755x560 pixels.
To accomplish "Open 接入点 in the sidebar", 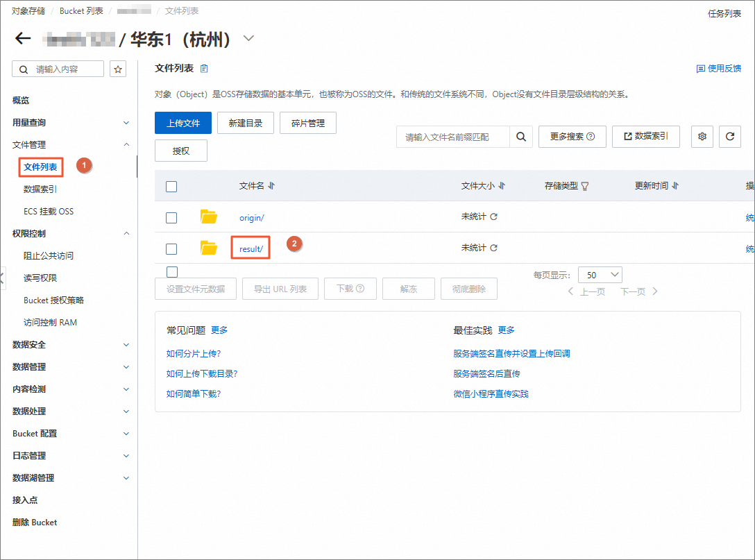I will click(x=25, y=500).
